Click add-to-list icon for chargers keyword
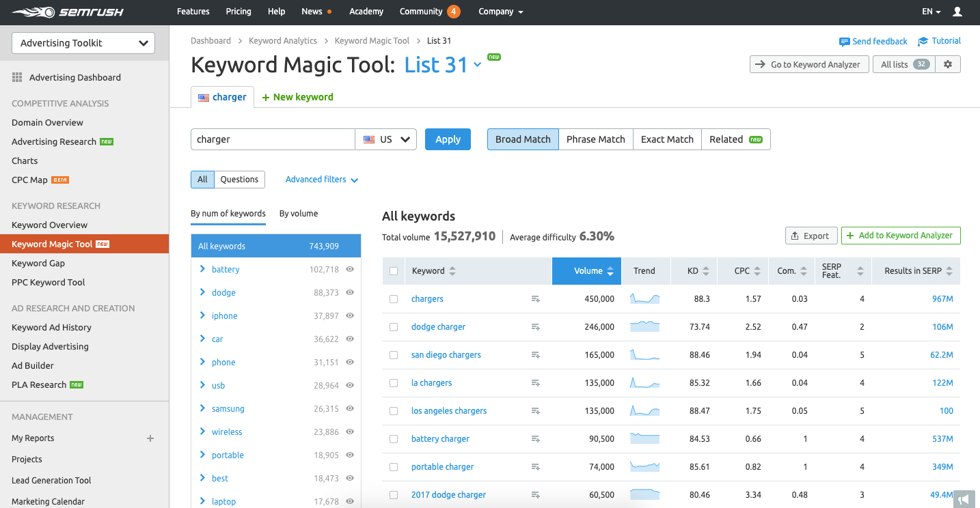The image size is (980, 508). (536, 299)
